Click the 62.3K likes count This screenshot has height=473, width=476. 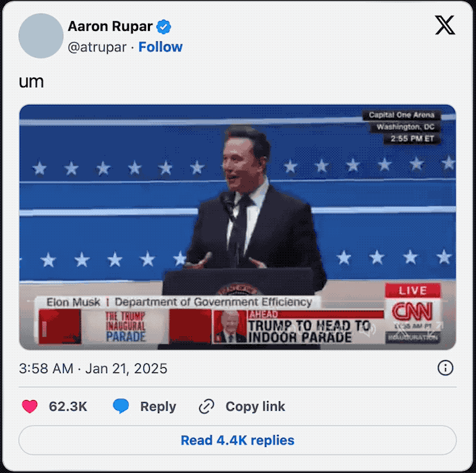(x=68, y=407)
